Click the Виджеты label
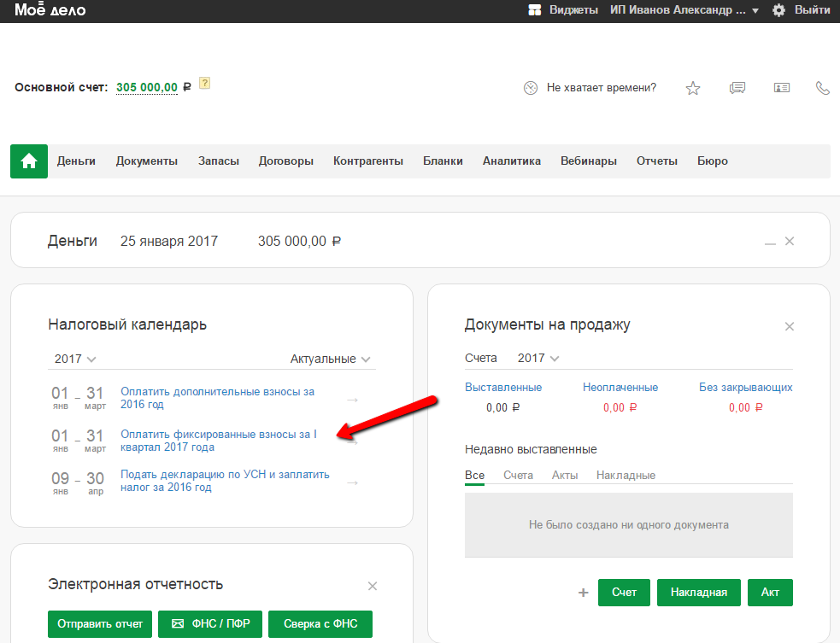 pos(573,10)
